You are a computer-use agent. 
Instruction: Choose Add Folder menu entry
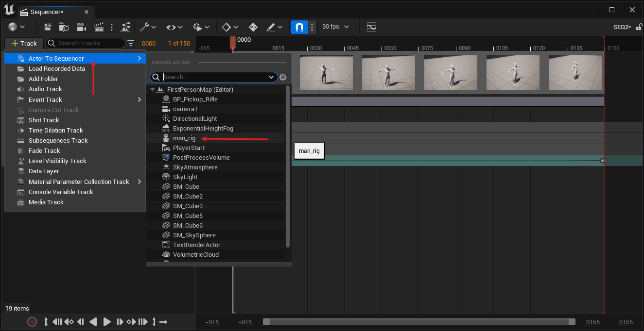43,79
